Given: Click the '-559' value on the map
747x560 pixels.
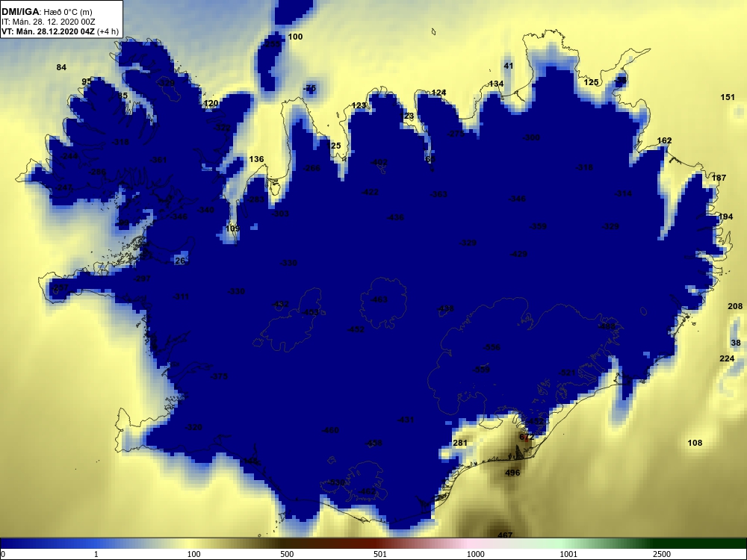Looking at the screenshot, I should [481, 370].
